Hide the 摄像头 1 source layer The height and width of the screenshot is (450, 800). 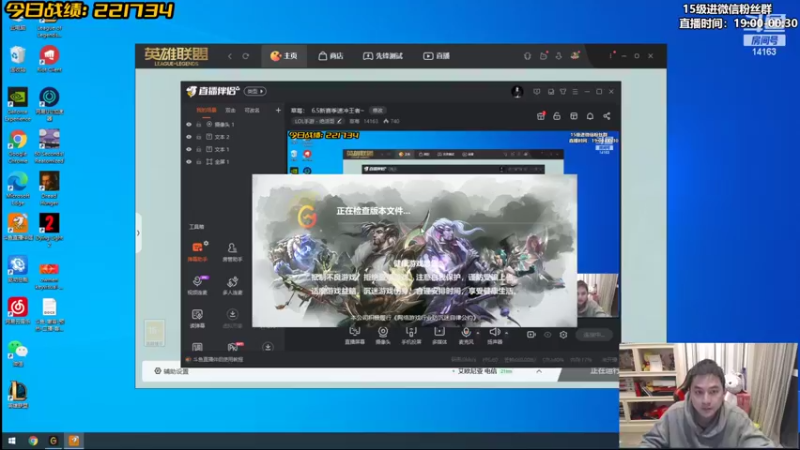click(x=189, y=124)
